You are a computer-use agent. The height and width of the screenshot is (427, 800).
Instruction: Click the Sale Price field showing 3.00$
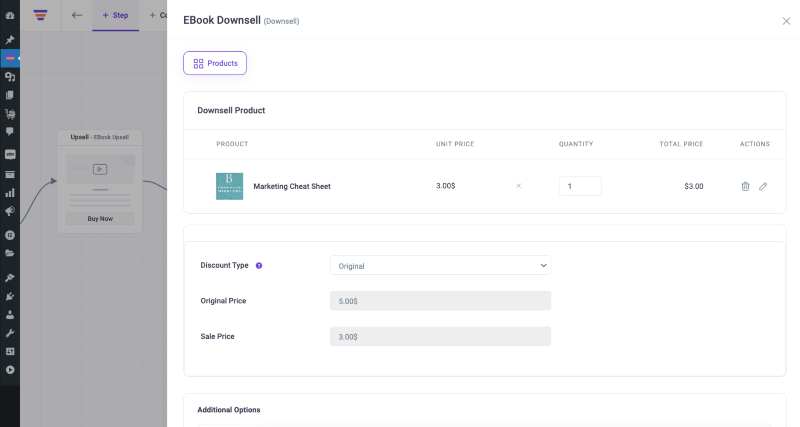coord(440,336)
